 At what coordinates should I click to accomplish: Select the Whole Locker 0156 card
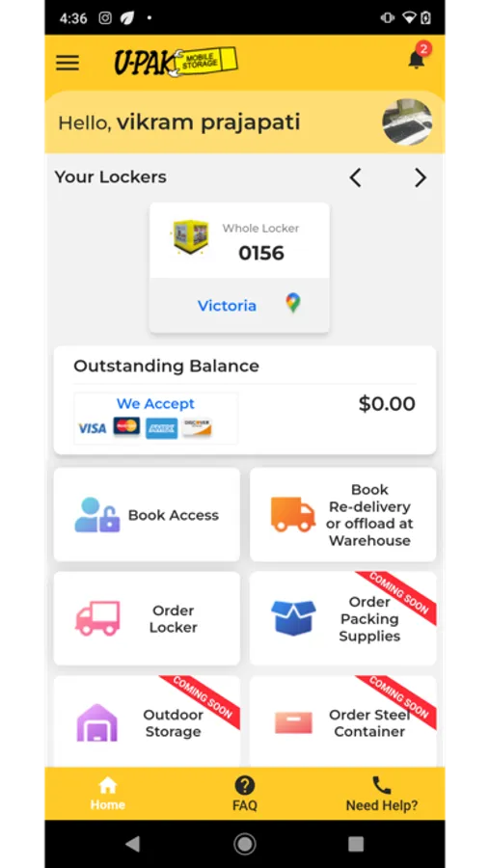(239, 267)
